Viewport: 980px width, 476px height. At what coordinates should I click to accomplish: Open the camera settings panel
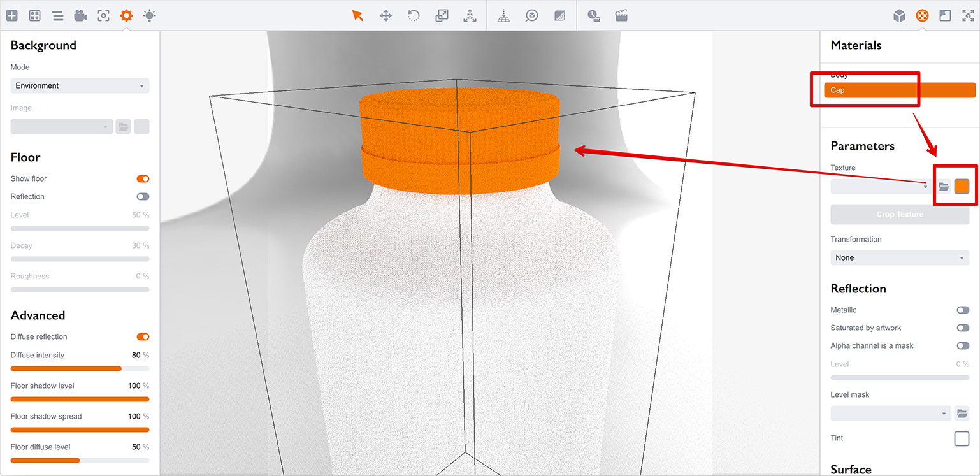(x=80, y=15)
